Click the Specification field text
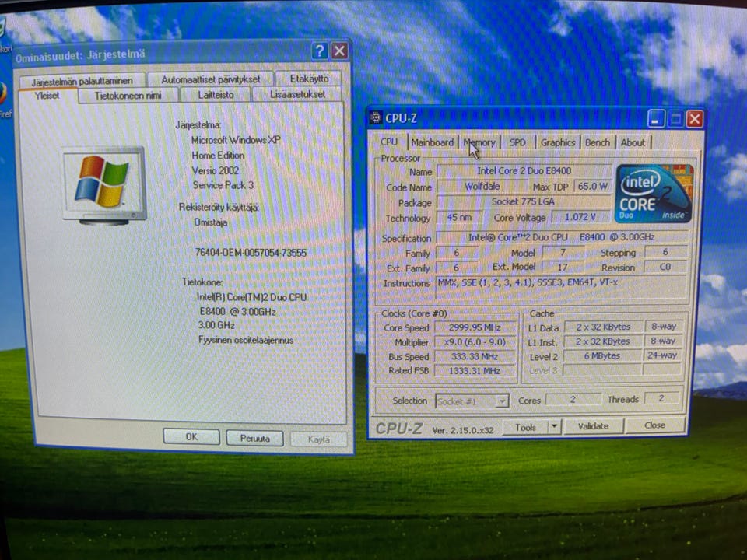This screenshot has height=560, width=747. (562, 237)
